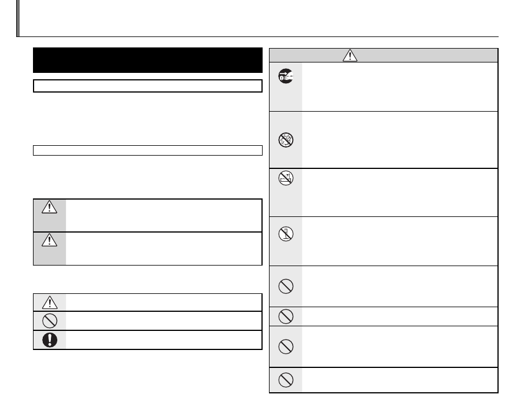
Task: Click the blank text cell beside the unplug icon
Action: [399, 87]
